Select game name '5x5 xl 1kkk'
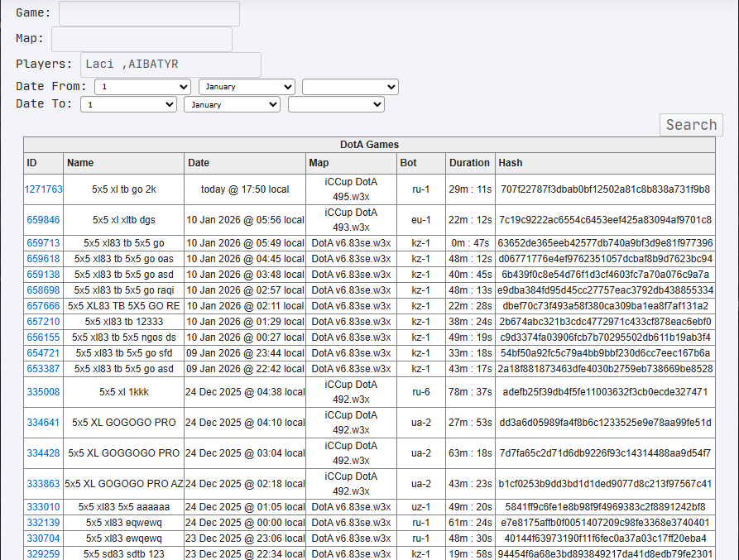Viewport: 739px width, 560px height. (124, 392)
